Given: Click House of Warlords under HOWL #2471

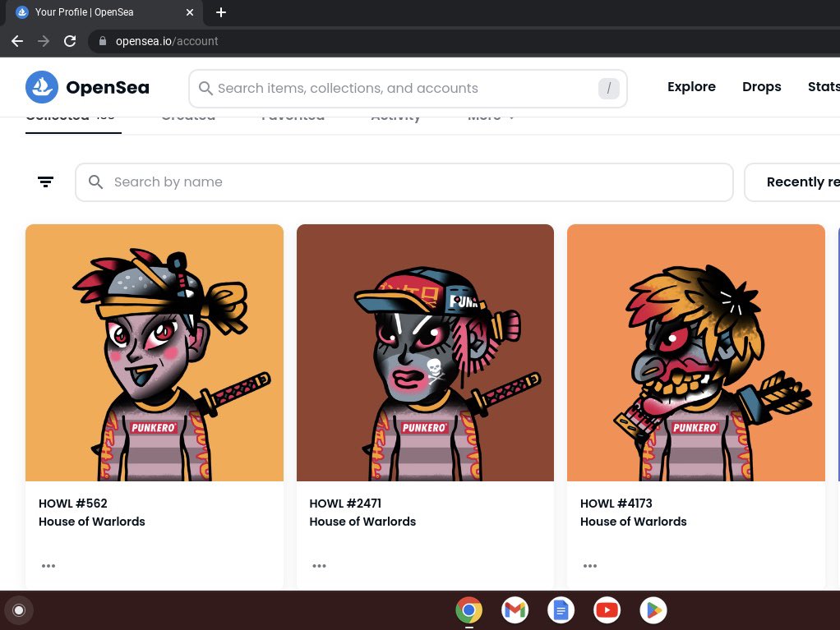Looking at the screenshot, I should [x=362, y=522].
